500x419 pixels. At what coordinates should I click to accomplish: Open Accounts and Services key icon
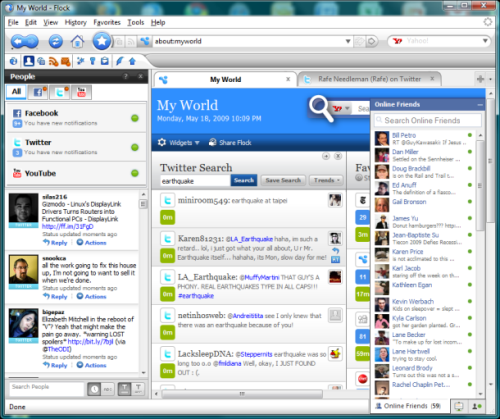coord(92,61)
